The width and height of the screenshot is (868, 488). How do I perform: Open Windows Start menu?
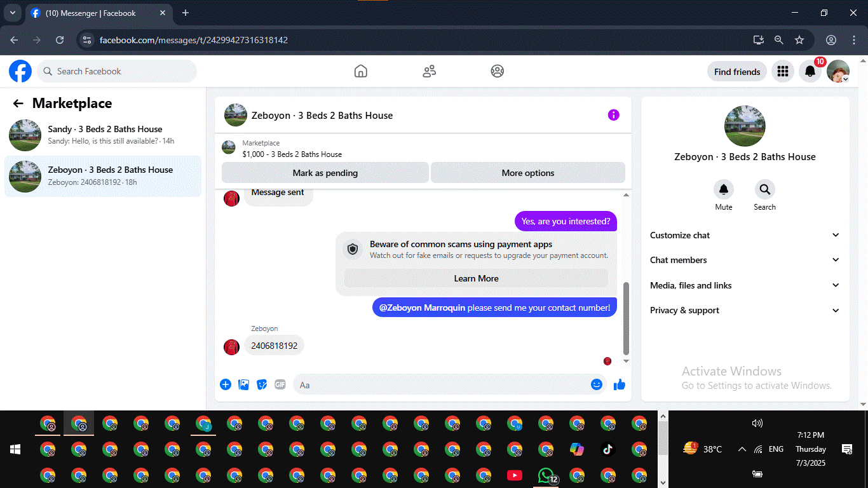click(15, 449)
